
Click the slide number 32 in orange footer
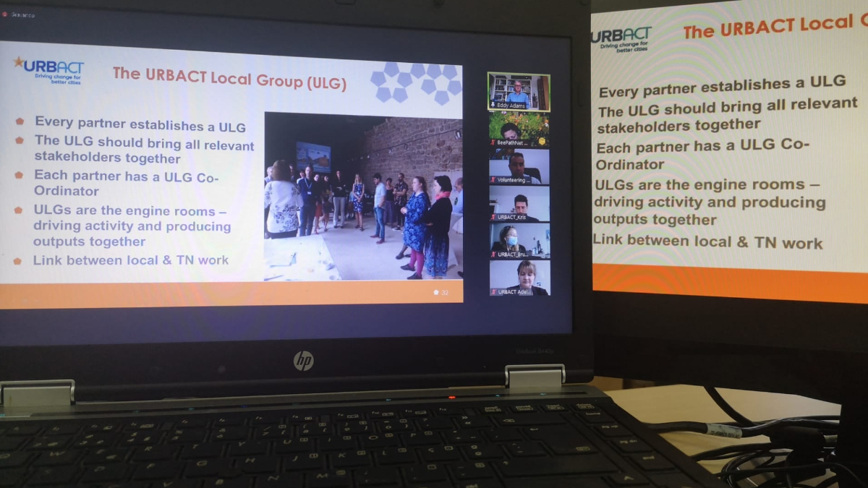pyautogui.click(x=441, y=292)
